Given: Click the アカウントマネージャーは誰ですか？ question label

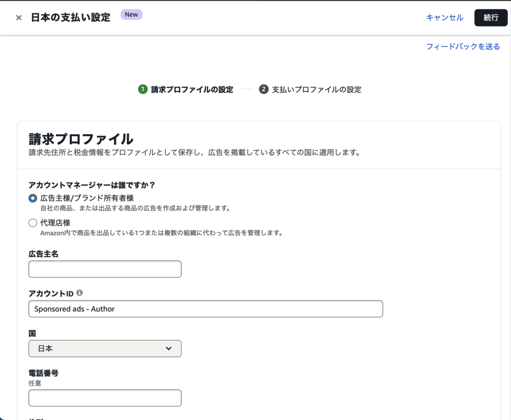Looking at the screenshot, I should pyautogui.click(x=92, y=185).
